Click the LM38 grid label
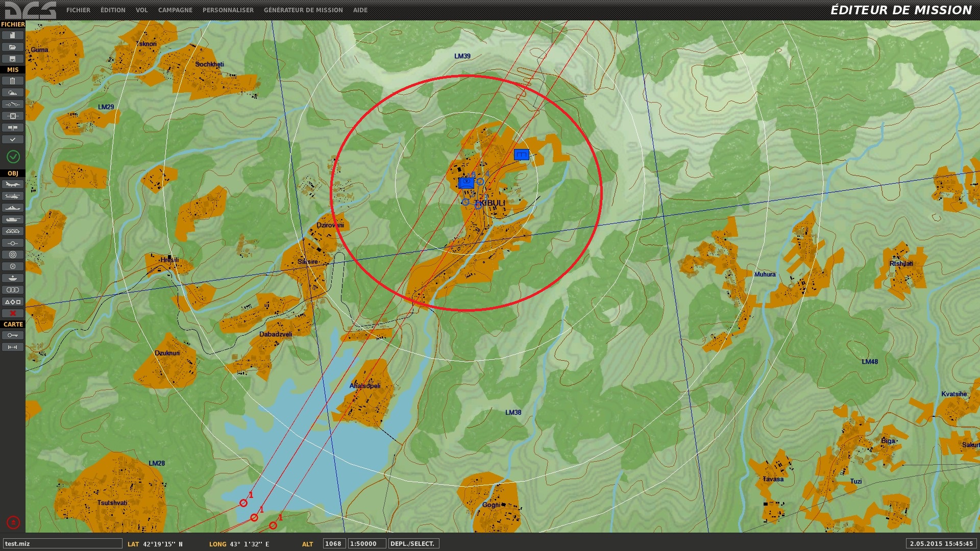The width and height of the screenshot is (980, 551). [x=513, y=412]
